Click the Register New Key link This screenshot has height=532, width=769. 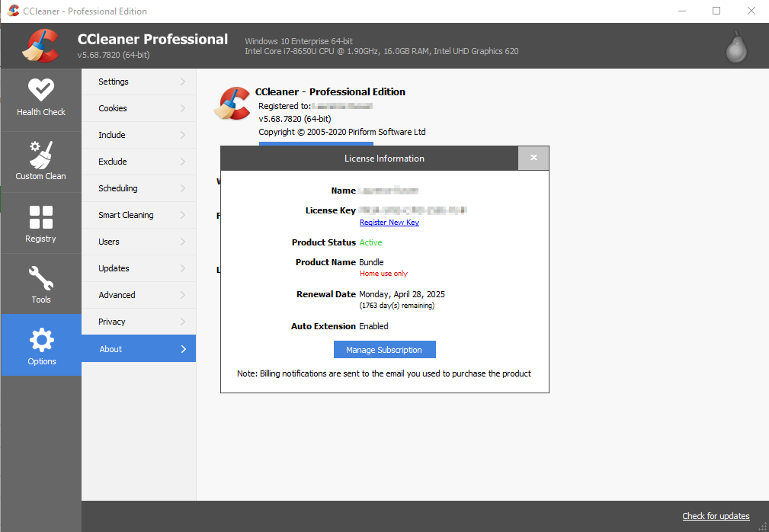pos(389,222)
